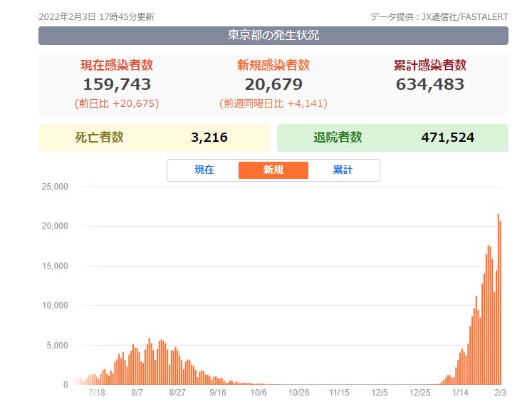
Task: Click the 20,679 new infections figure
Action: click(273, 85)
